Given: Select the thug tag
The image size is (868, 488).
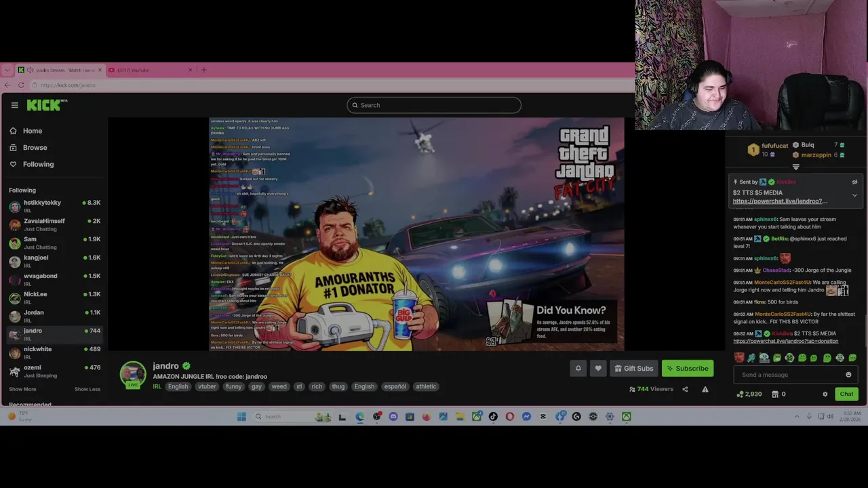Looking at the screenshot, I should click(338, 386).
